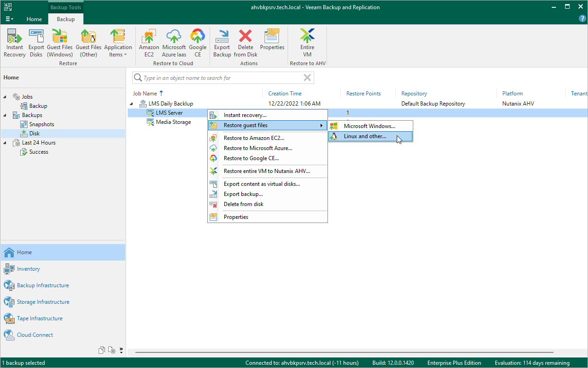
Task: Select the Media Storage backup item
Action: tap(173, 122)
